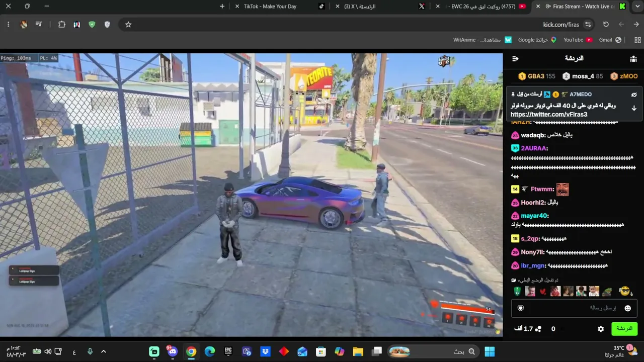The image size is (644, 362).
Task: Close the Firas Stream tab
Action: coord(538,7)
